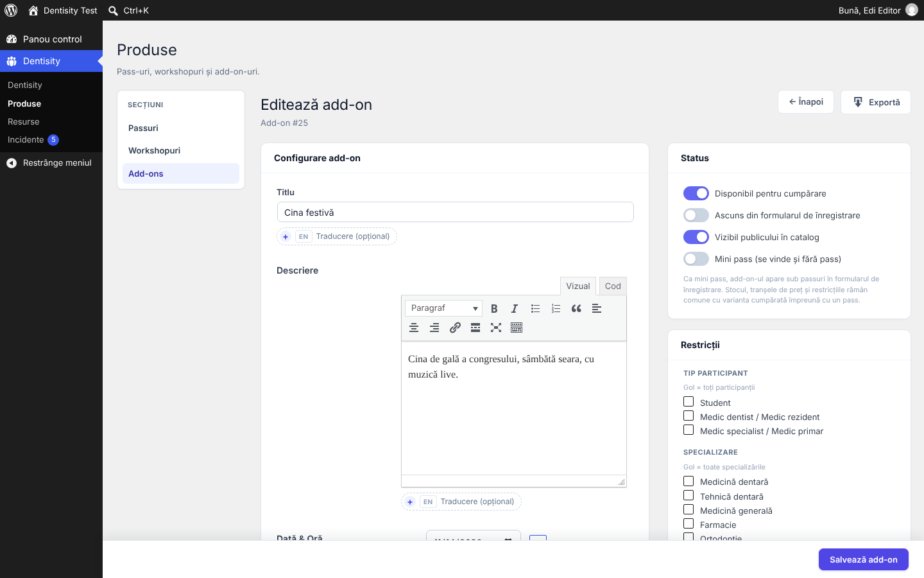Save with Salvează add-on
Viewport: 924px width, 578px height.
point(864,559)
